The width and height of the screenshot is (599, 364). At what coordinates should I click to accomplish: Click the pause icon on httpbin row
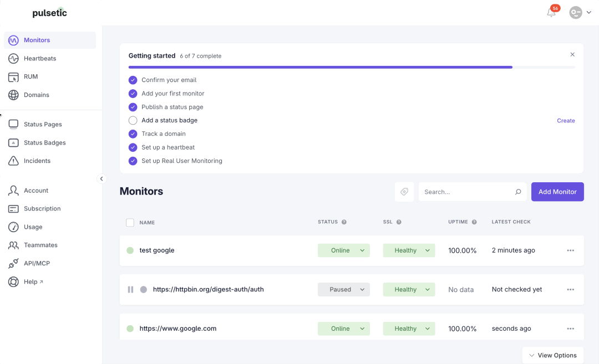click(x=130, y=290)
